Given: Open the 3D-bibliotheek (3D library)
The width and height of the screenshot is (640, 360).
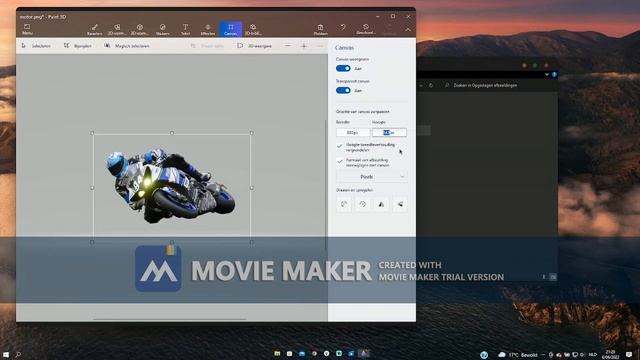Looking at the screenshot, I should coord(253,29).
